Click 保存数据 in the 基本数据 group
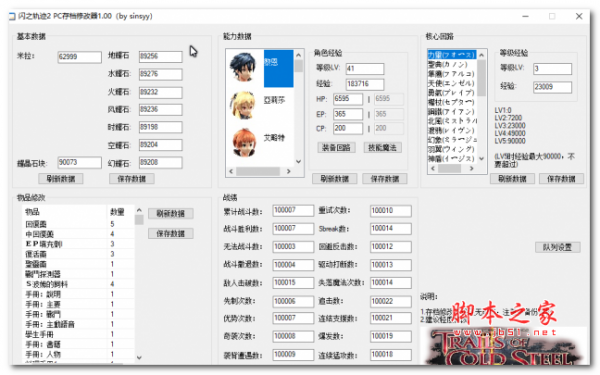The height and width of the screenshot is (375, 600). 132,179
